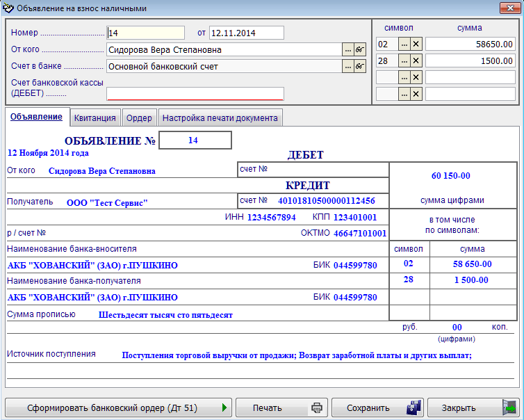The image size is (524, 420).
Task: Click the ИНН value 1234567894
Action: [x=271, y=218]
